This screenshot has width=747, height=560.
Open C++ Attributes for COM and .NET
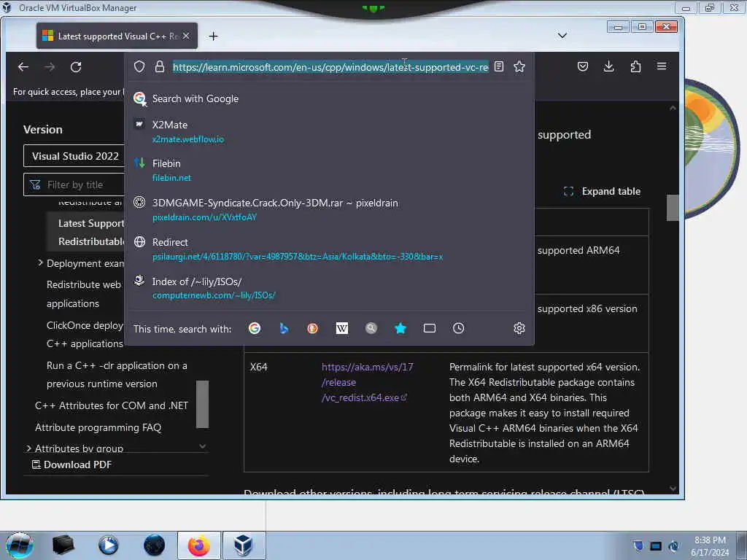(x=112, y=405)
